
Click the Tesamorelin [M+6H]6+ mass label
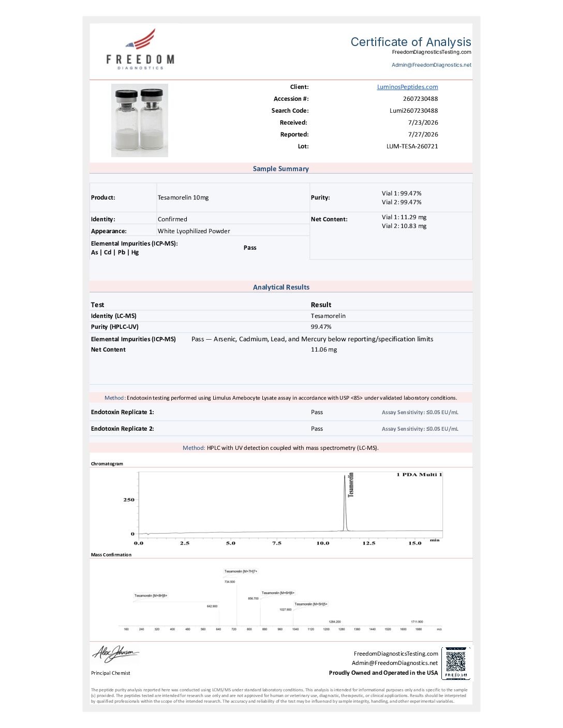click(x=278, y=593)
